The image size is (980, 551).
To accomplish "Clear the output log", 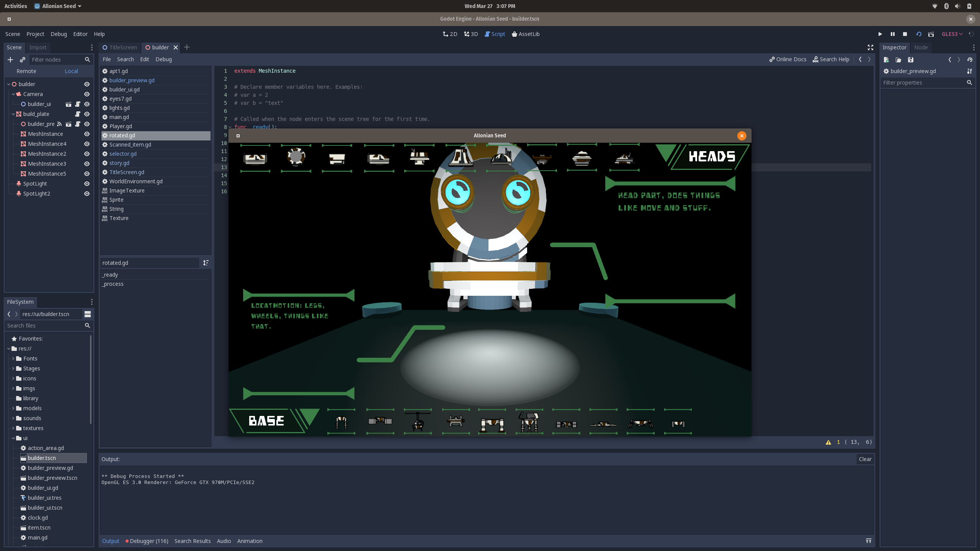I will point(865,459).
